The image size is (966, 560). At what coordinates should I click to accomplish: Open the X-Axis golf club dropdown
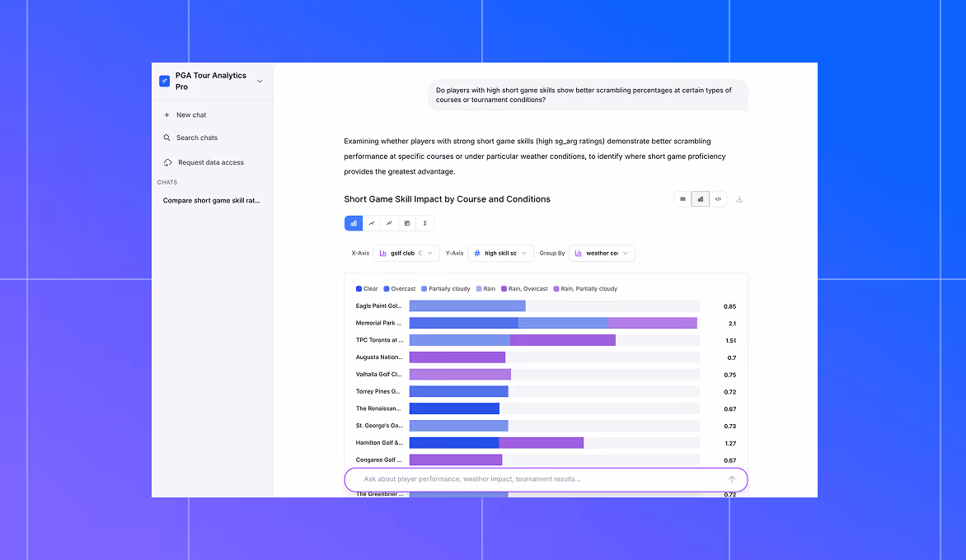(406, 253)
